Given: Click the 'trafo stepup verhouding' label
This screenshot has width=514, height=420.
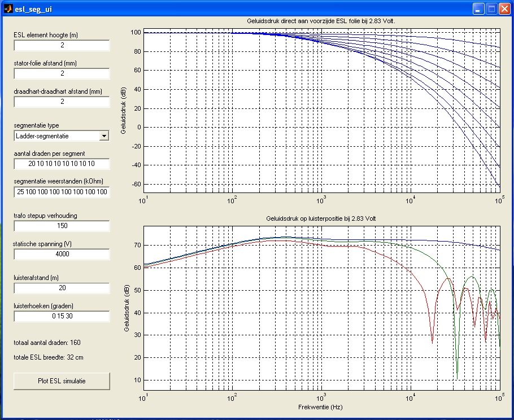Looking at the screenshot, I should pyautogui.click(x=46, y=216).
